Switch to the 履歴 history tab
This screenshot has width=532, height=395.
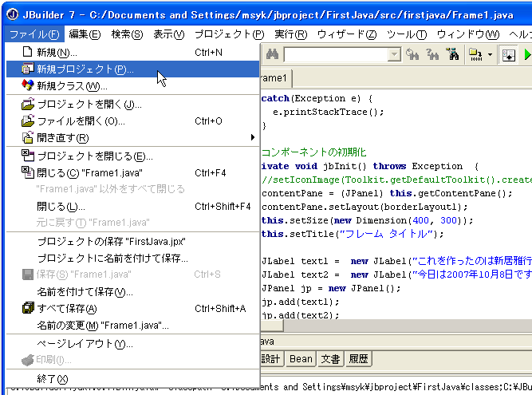point(358,359)
